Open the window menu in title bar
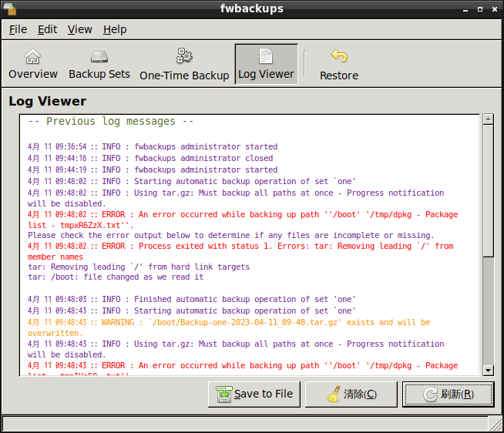This screenshot has width=504, height=433. tap(8, 8)
